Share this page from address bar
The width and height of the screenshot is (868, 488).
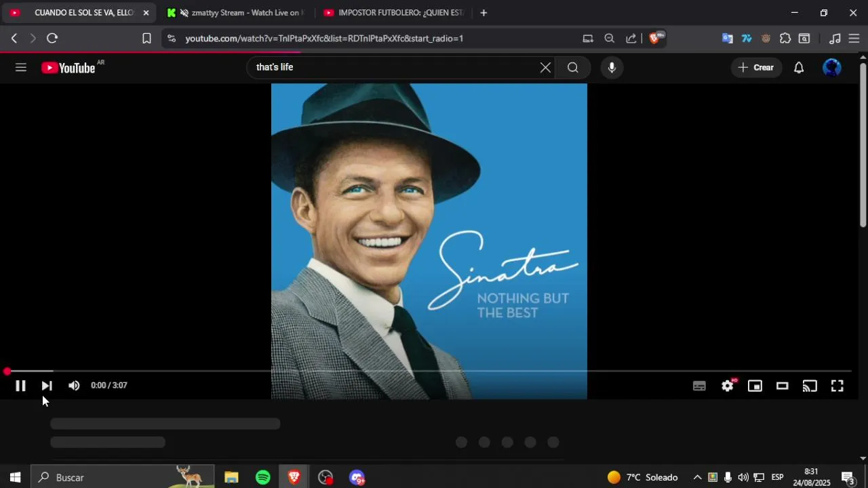[631, 39]
